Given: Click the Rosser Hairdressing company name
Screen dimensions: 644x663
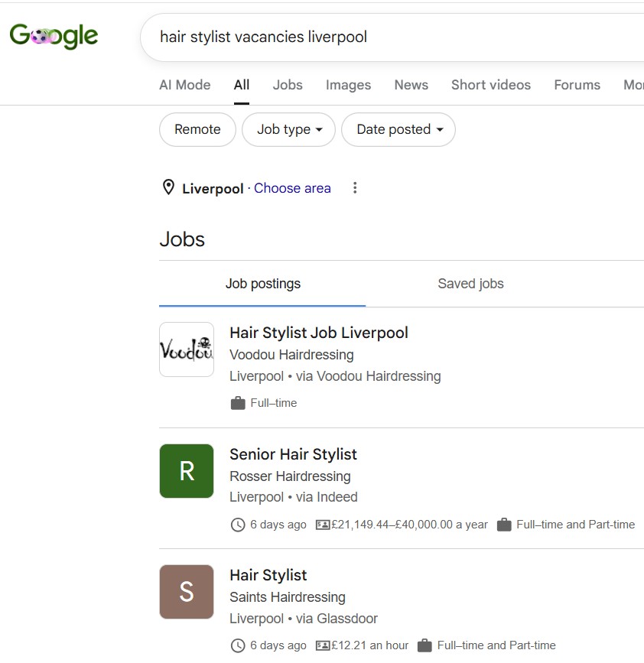Looking at the screenshot, I should tap(290, 476).
